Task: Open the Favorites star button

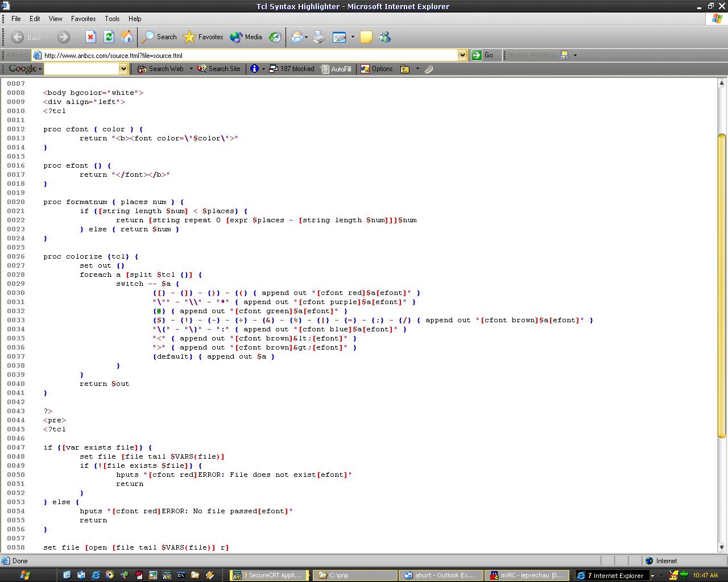Action: click(203, 37)
